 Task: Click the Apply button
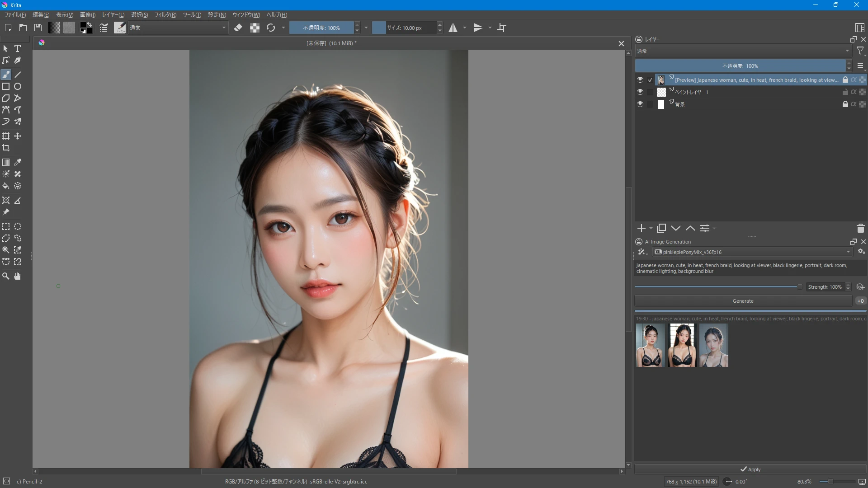[x=750, y=469]
